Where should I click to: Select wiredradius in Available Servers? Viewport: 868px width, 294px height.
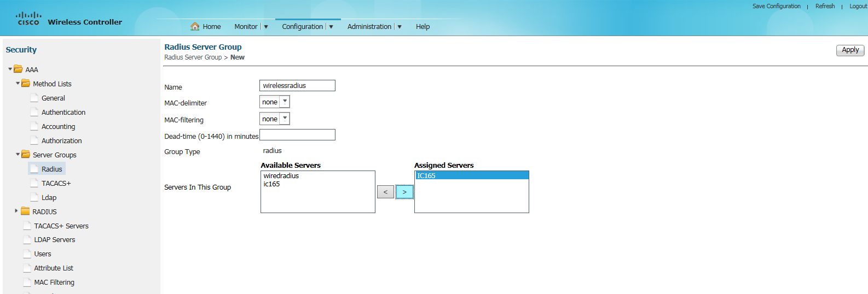point(317,175)
